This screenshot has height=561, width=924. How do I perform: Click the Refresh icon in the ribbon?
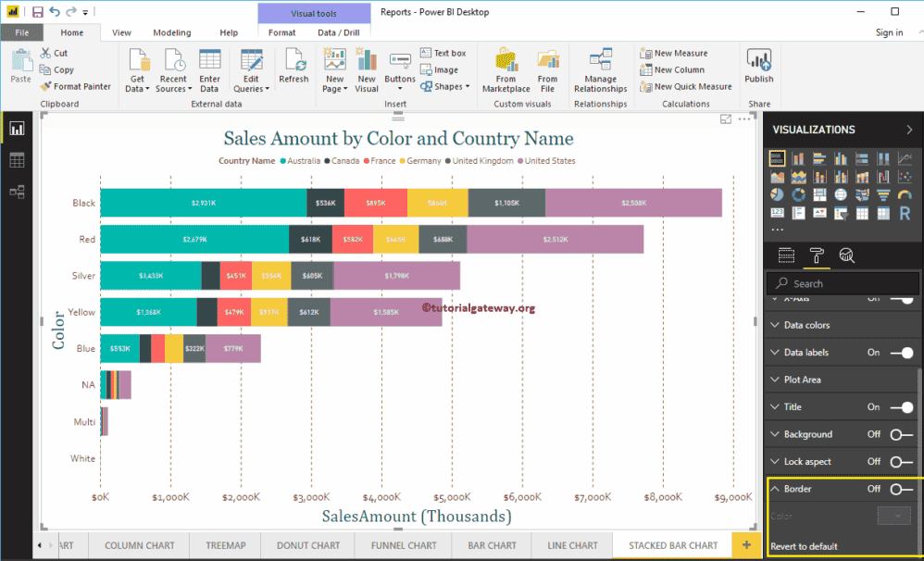[x=294, y=67]
